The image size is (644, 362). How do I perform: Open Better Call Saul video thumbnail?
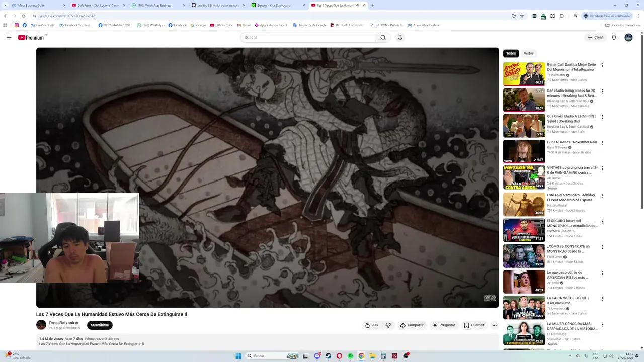(x=524, y=73)
